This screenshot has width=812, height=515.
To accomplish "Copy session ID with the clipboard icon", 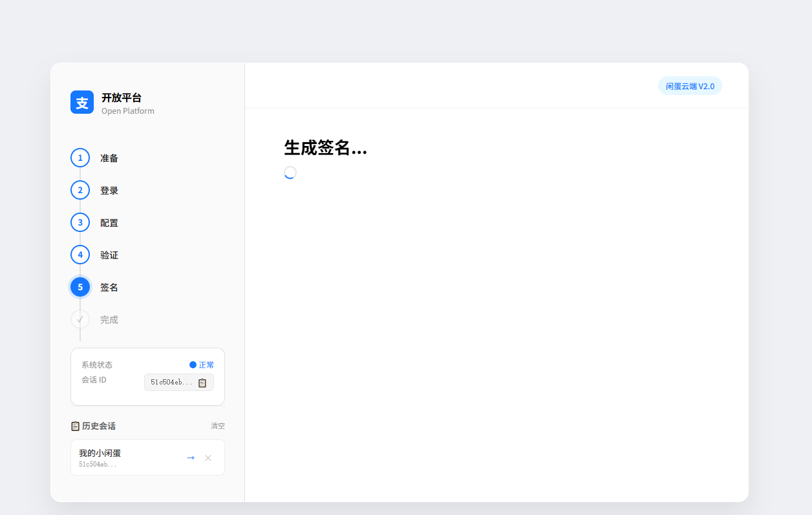I will click(x=202, y=383).
